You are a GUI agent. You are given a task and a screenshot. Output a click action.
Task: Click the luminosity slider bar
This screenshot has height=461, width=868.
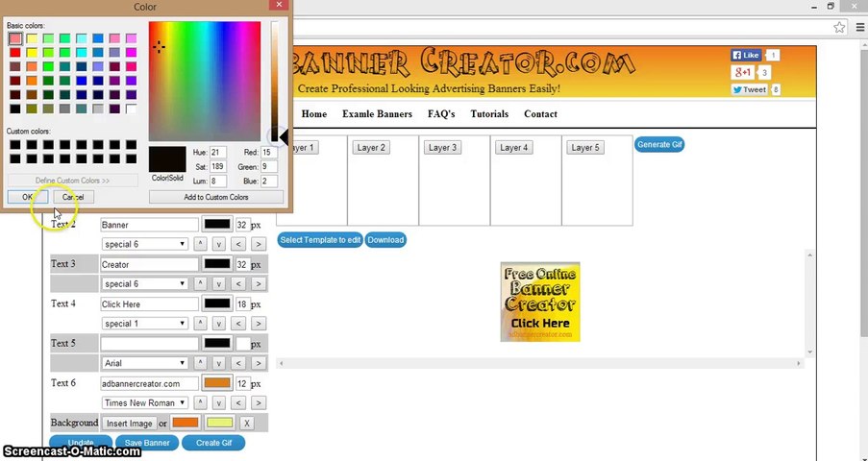(x=275, y=82)
